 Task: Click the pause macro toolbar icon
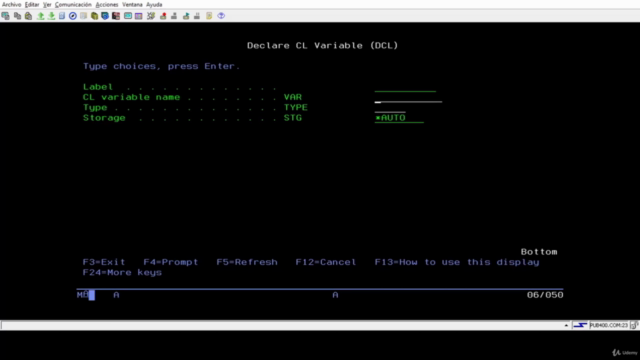(197, 16)
